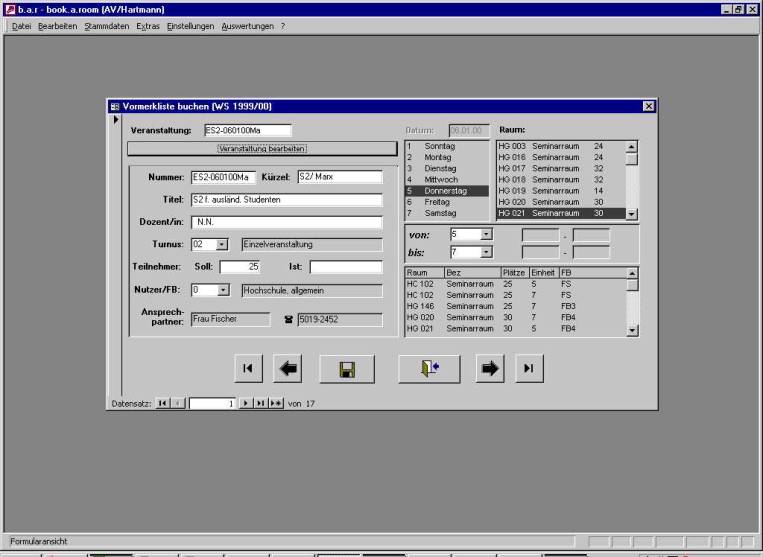Screen dimensions: 763x557
Task: Click the Einheit column header
Action: pos(544,272)
